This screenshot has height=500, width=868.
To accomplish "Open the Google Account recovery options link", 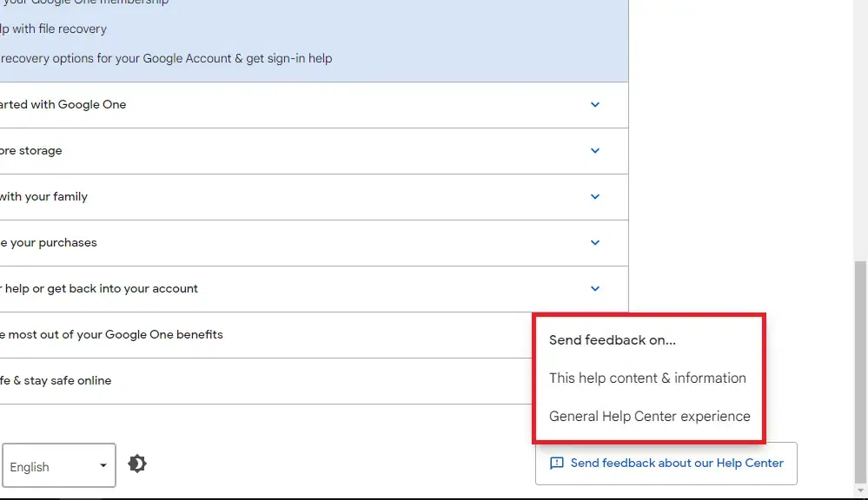I will click(166, 59).
